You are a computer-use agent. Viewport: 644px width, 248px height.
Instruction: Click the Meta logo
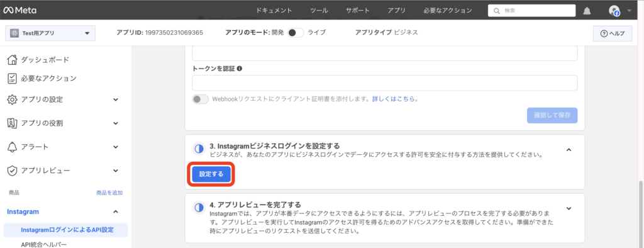tap(19, 11)
